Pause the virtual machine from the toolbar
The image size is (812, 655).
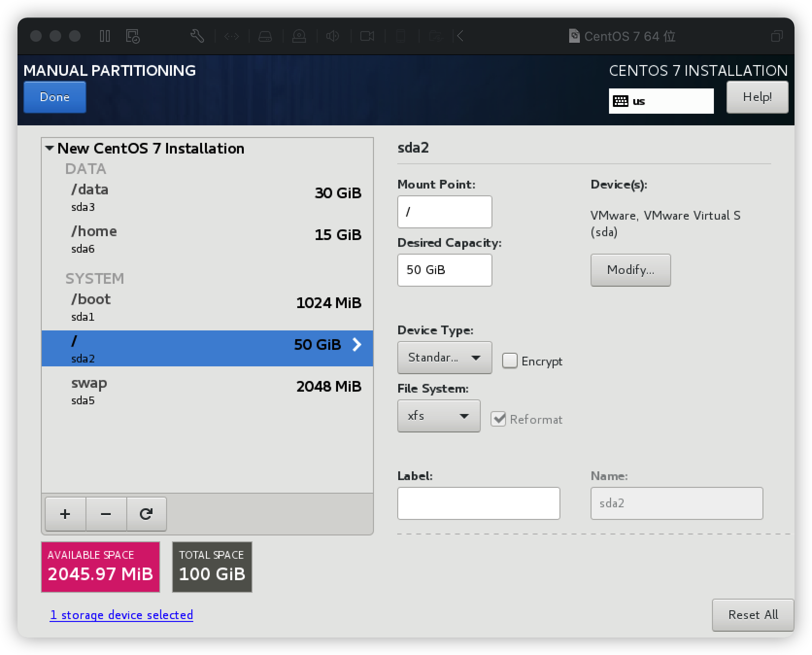coord(105,36)
